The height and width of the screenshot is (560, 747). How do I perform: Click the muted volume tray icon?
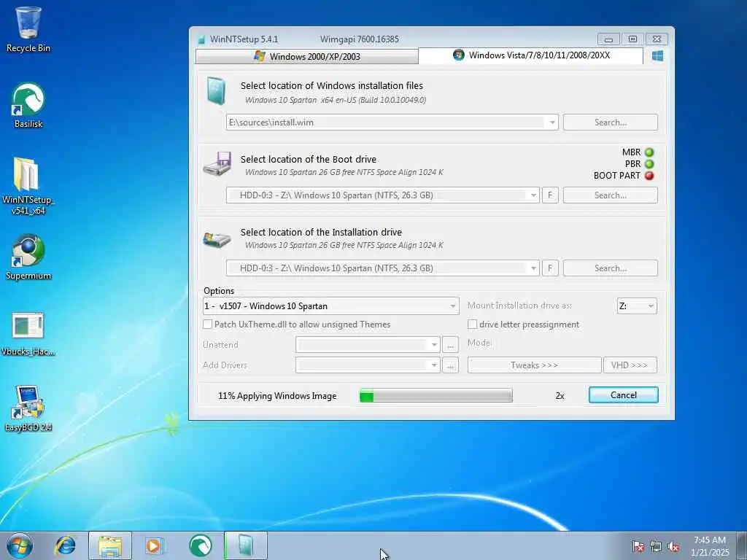[673, 546]
